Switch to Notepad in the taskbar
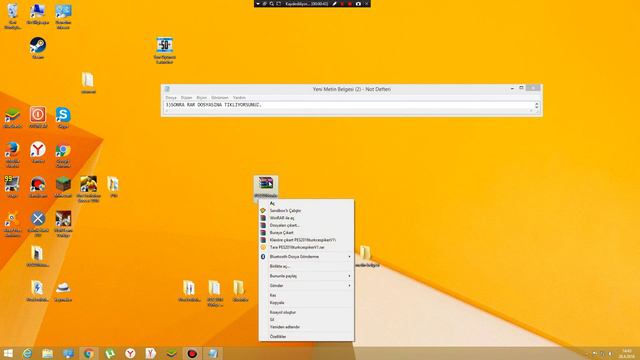 click(x=213, y=353)
